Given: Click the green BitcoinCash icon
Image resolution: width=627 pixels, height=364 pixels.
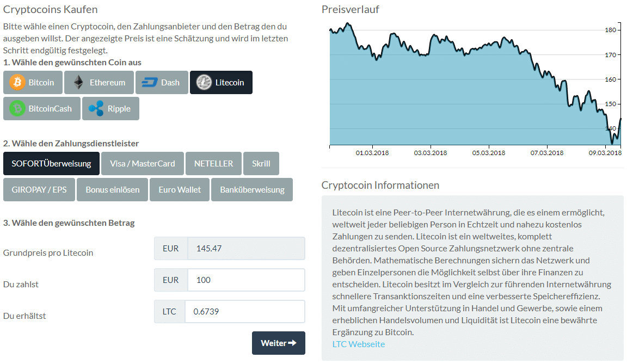Looking at the screenshot, I should (17, 108).
